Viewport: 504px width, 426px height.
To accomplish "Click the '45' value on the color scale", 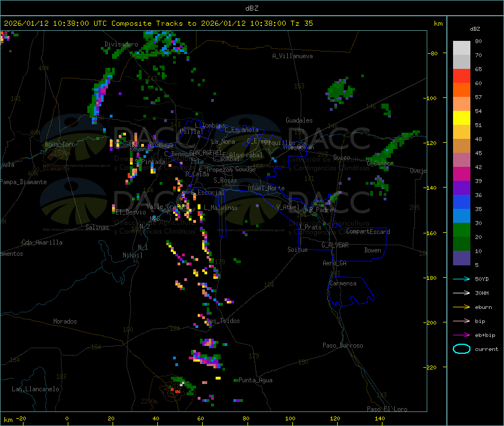I will 478,153.
